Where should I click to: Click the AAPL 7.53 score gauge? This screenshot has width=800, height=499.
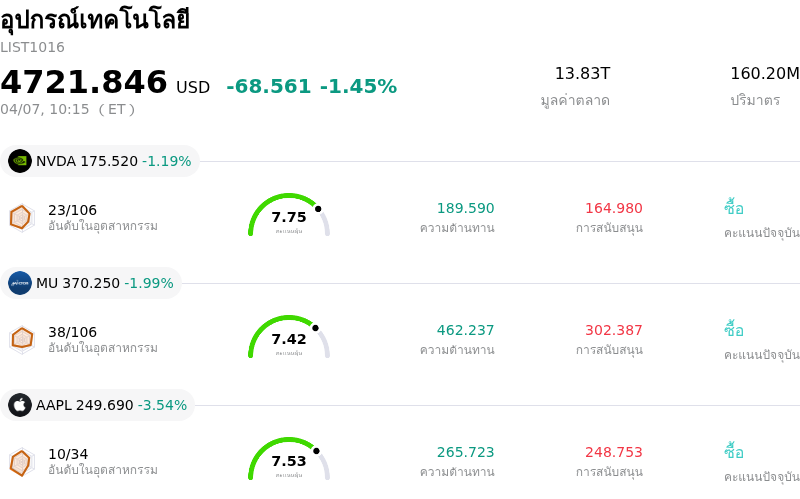pyautogui.click(x=289, y=460)
